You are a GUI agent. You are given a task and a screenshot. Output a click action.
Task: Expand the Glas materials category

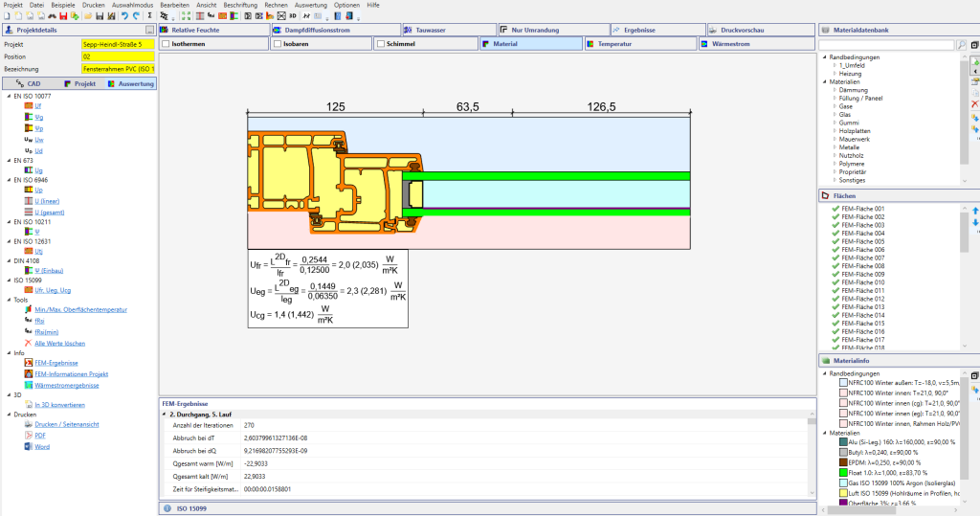(835, 115)
